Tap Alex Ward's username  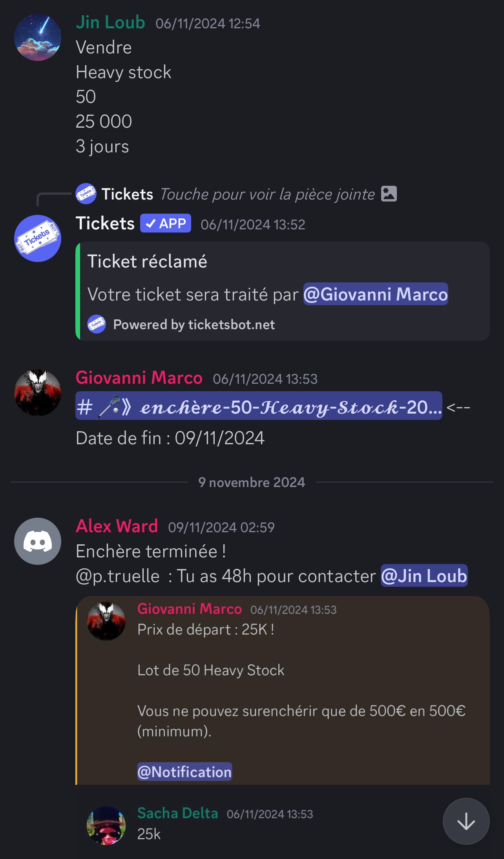tap(117, 526)
